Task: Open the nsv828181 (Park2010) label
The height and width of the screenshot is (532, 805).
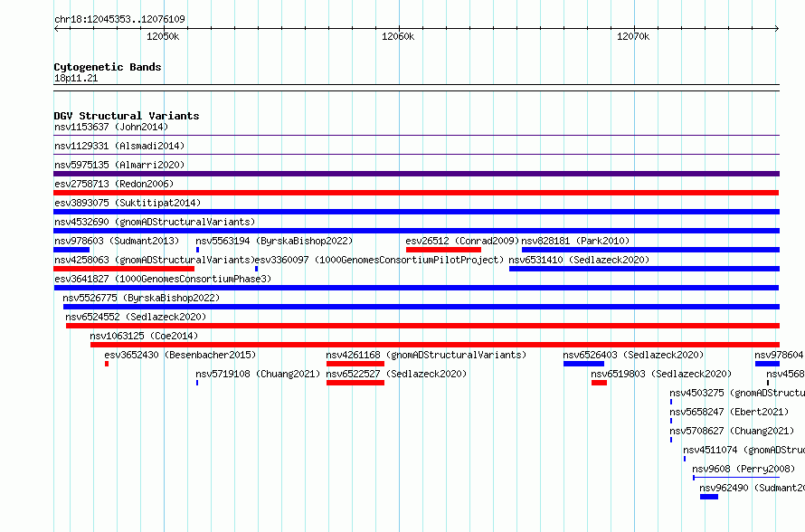Action: point(575,241)
